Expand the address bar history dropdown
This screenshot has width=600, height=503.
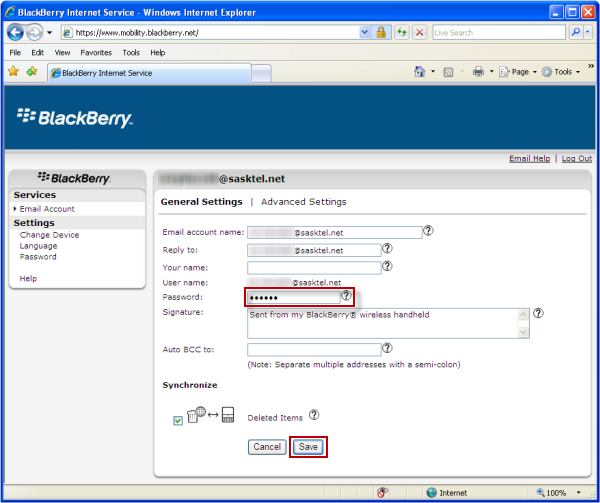[365, 33]
